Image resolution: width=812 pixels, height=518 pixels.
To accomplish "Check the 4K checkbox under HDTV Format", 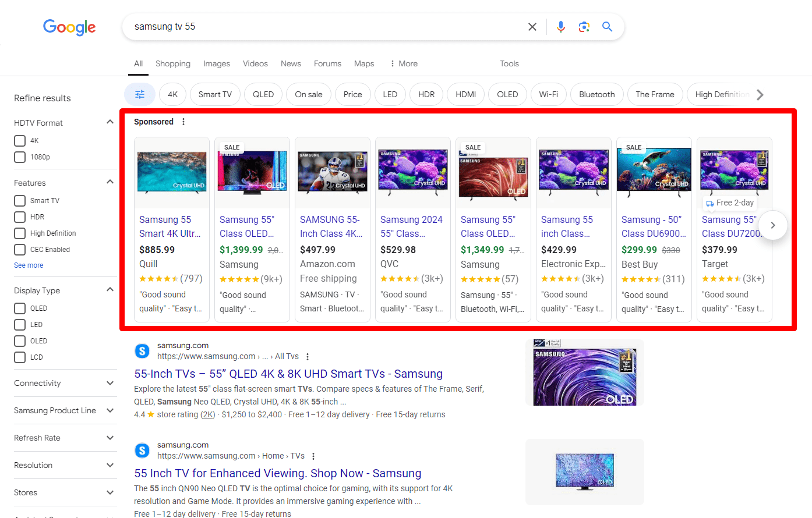I will point(19,140).
